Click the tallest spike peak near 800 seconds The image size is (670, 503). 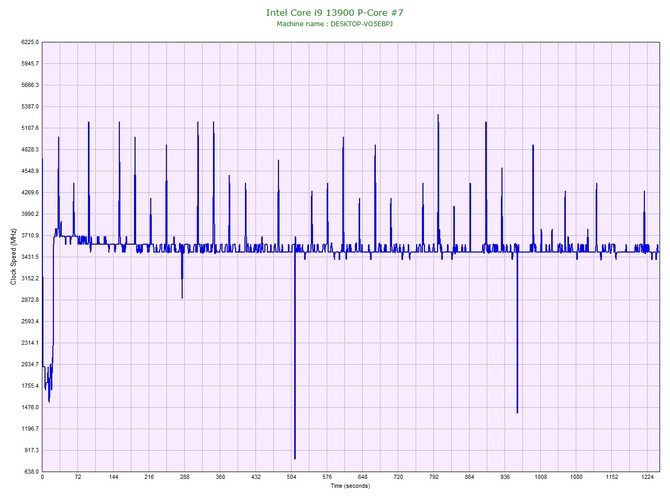[x=438, y=115]
